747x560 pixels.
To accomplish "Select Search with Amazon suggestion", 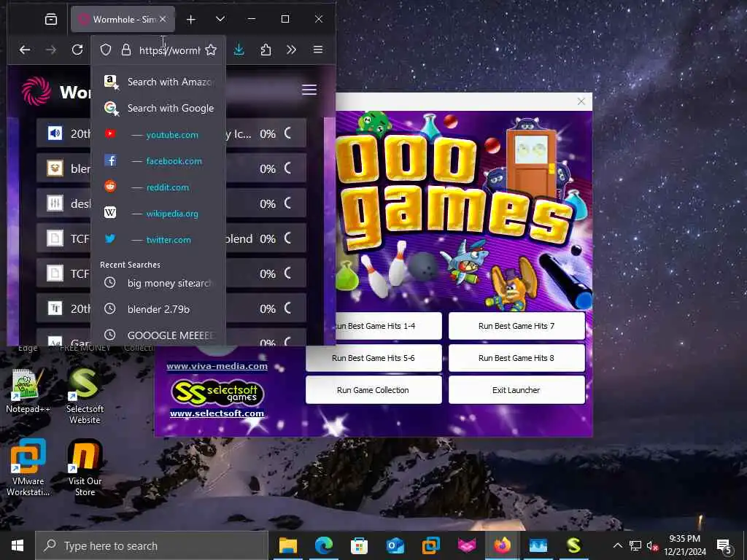I will point(158,82).
